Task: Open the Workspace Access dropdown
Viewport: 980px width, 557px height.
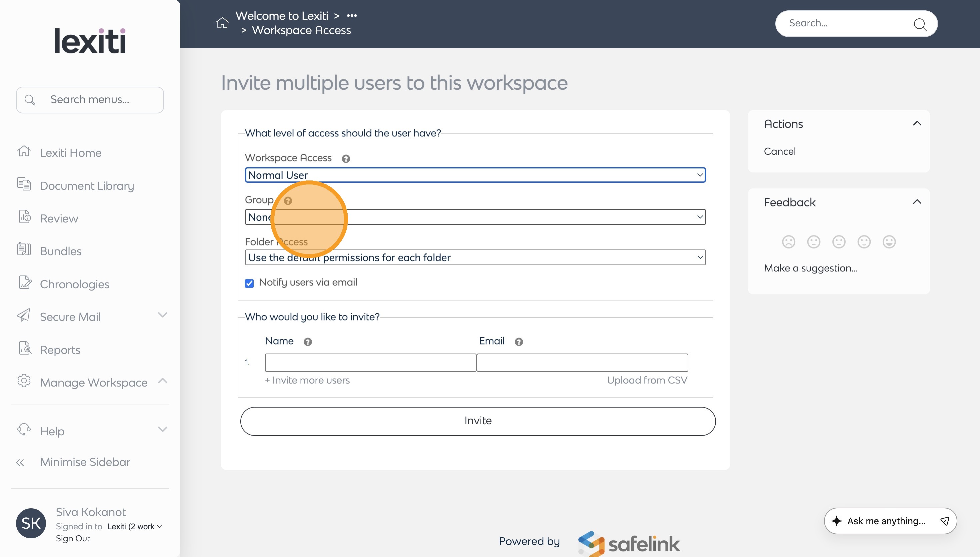Action: click(x=475, y=175)
